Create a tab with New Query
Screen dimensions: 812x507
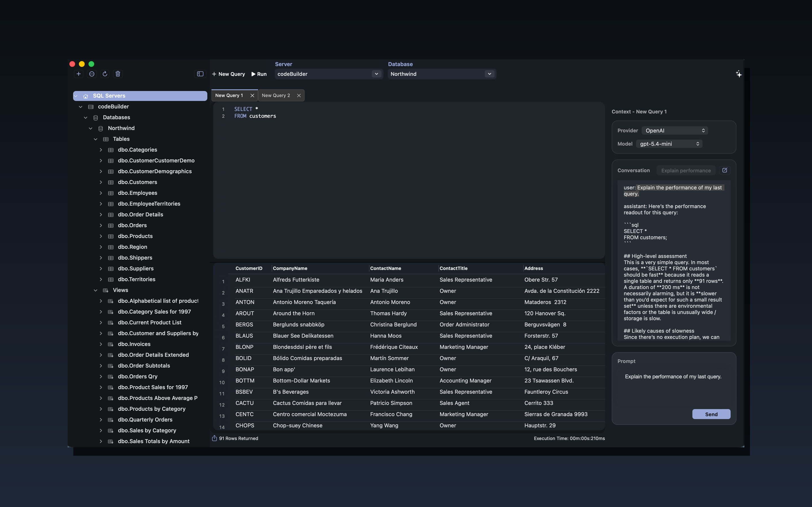228,74
